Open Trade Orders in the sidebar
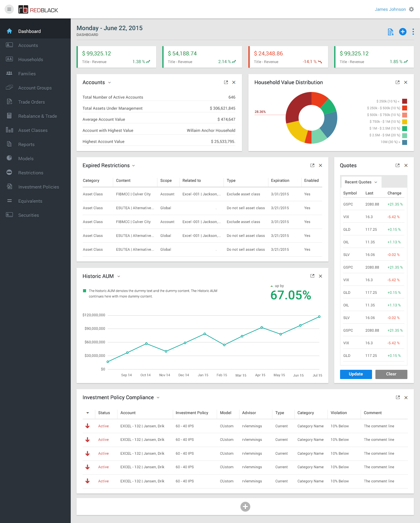 pyautogui.click(x=31, y=102)
